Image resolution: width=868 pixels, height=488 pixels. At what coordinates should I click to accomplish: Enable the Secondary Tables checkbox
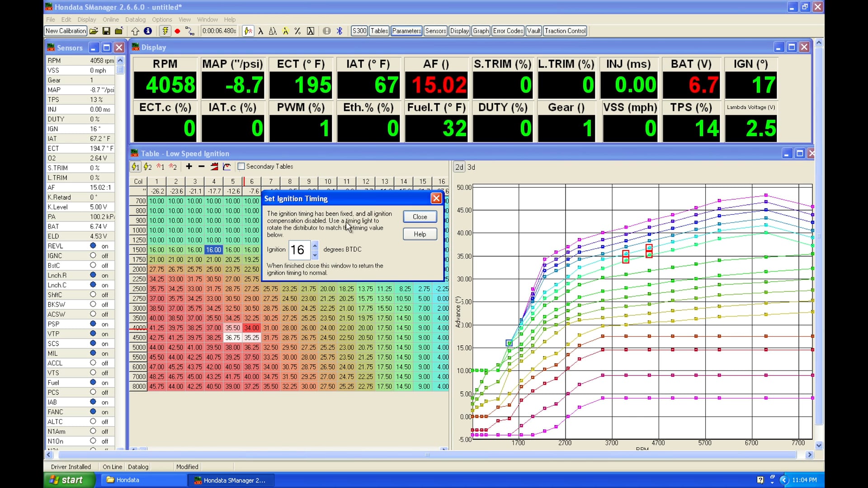[241, 166]
